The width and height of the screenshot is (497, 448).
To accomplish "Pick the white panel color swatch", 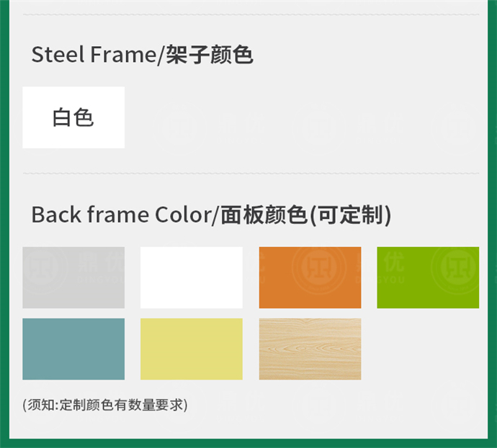I will pos(192,277).
